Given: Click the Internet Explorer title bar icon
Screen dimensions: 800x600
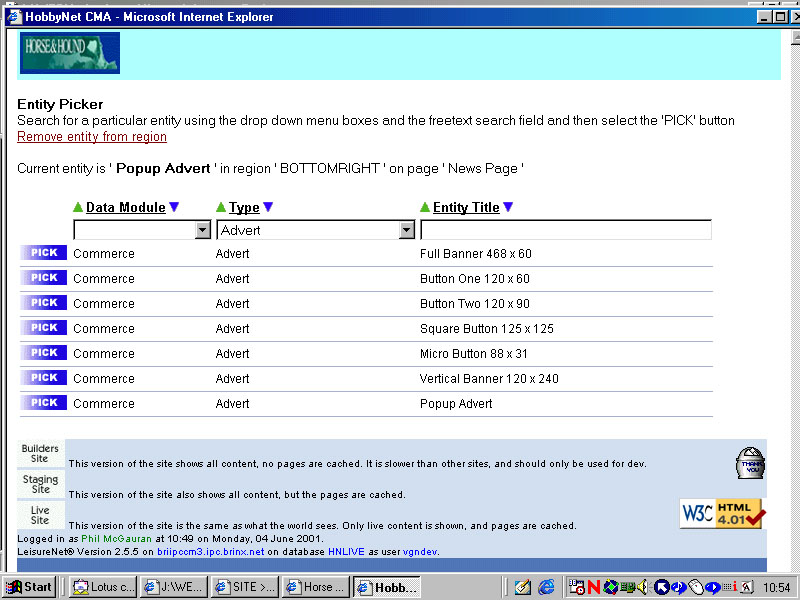Looking at the screenshot, I should pyautogui.click(x=14, y=17).
